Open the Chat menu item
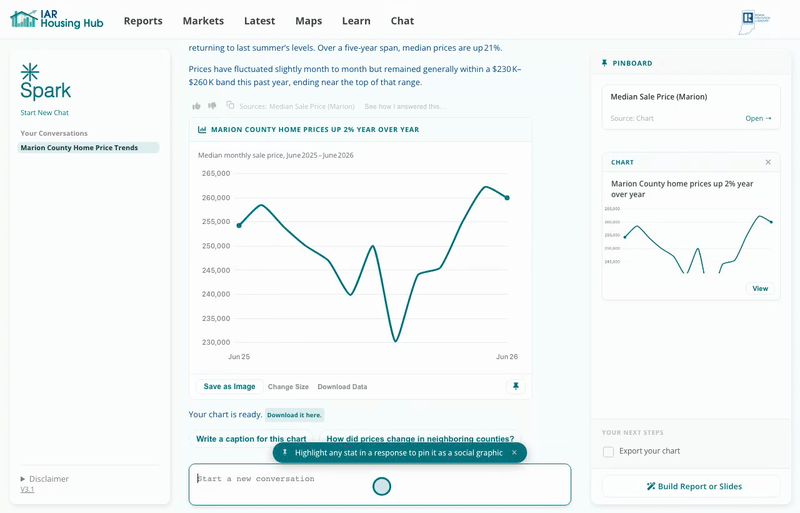 coord(402,21)
